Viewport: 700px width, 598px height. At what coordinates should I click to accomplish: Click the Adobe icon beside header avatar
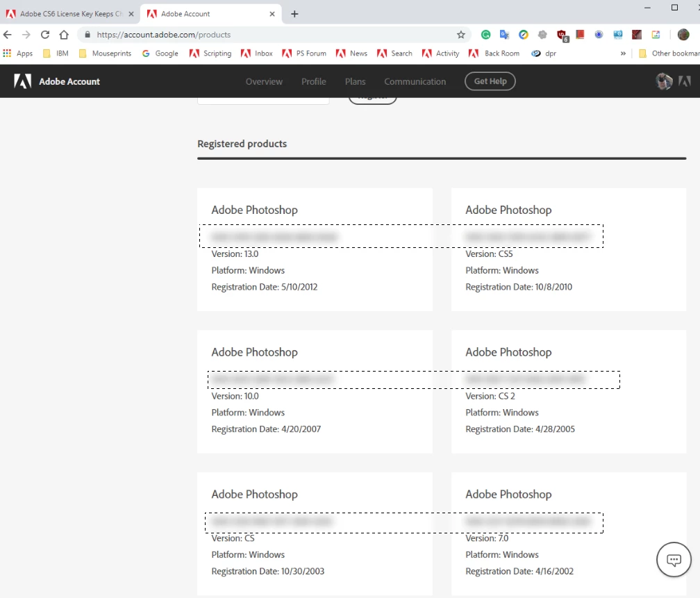pyautogui.click(x=685, y=81)
